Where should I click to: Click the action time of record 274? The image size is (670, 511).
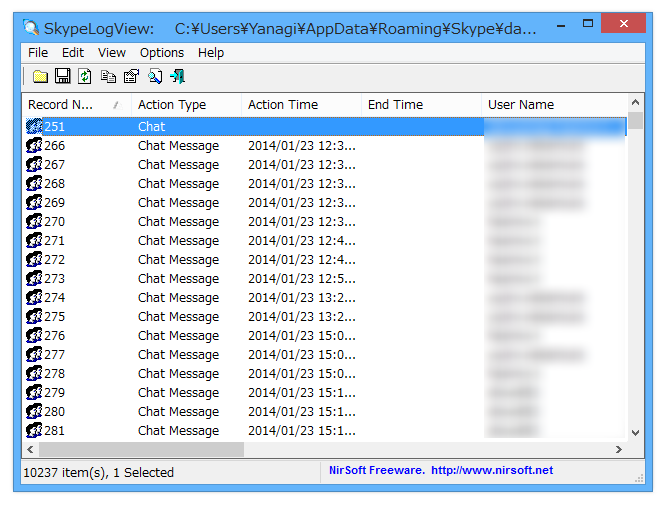[302, 297]
